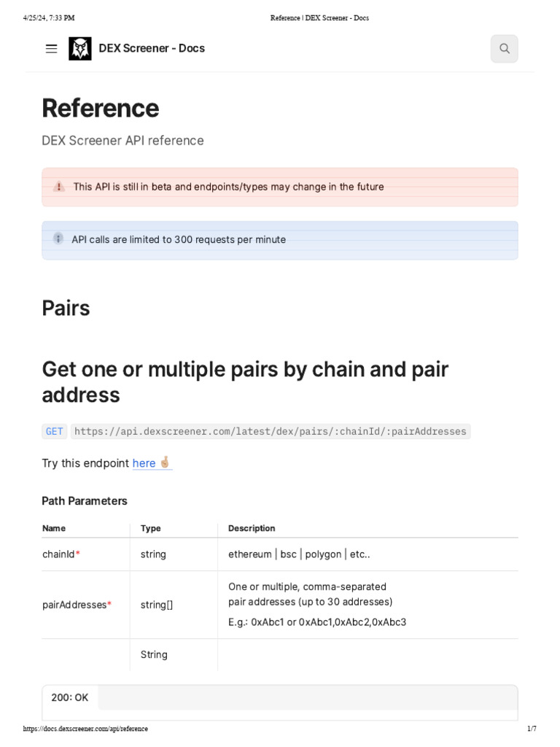The image size is (560, 747).
Task: Click the GET method badge
Action: coord(55,431)
